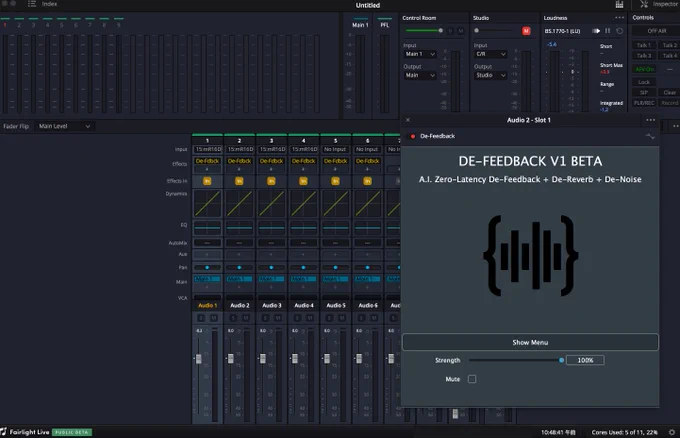Open Studio Output dropdown
The height and width of the screenshot is (438, 680).
pyautogui.click(x=490, y=75)
